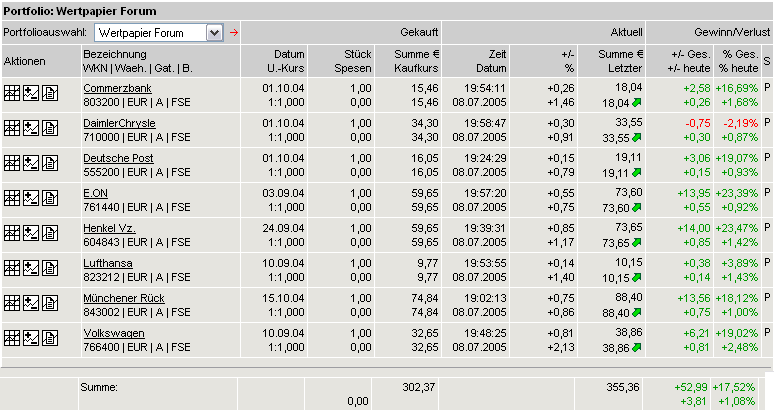Follow the Henkel Vz. link
The image size is (776, 413).
click(x=109, y=228)
